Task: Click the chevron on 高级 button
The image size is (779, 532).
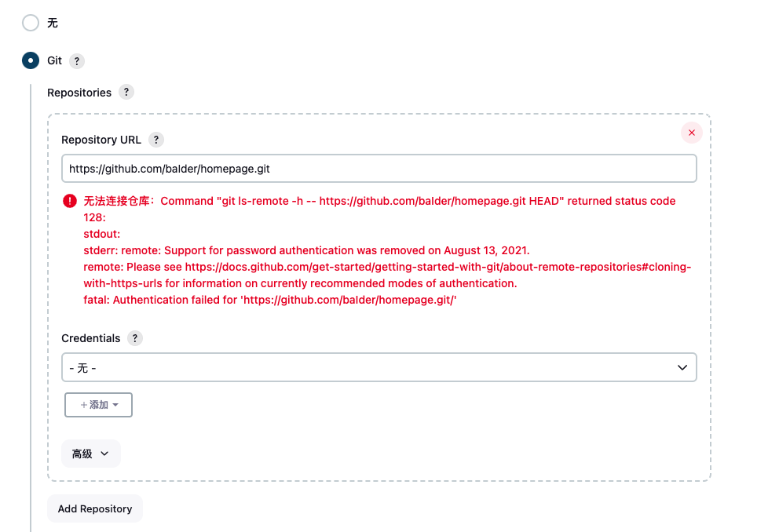Action: [104, 454]
